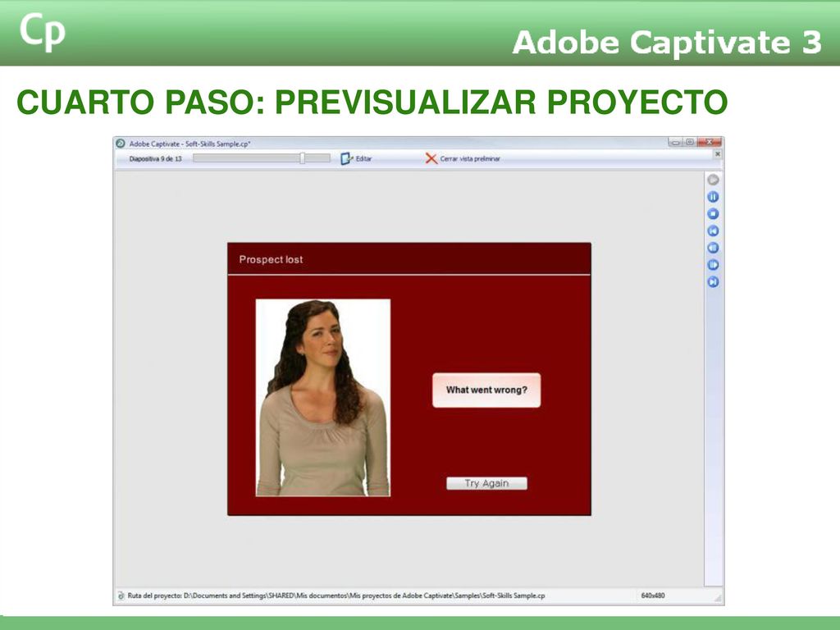Image resolution: width=840 pixels, height=630 pixels.
Task: Step forward one slide in preview
Action: pos(713,265)
